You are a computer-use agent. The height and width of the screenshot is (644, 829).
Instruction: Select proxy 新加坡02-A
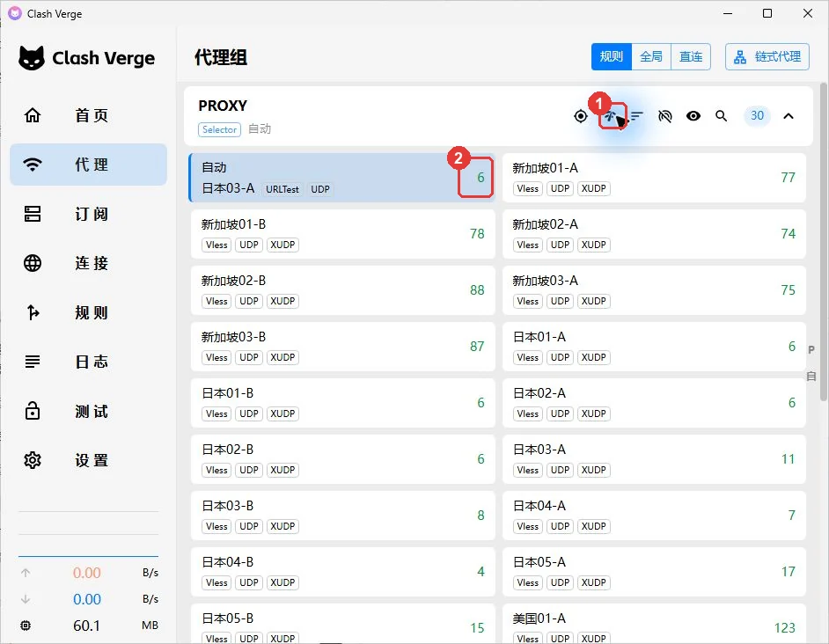654,234
